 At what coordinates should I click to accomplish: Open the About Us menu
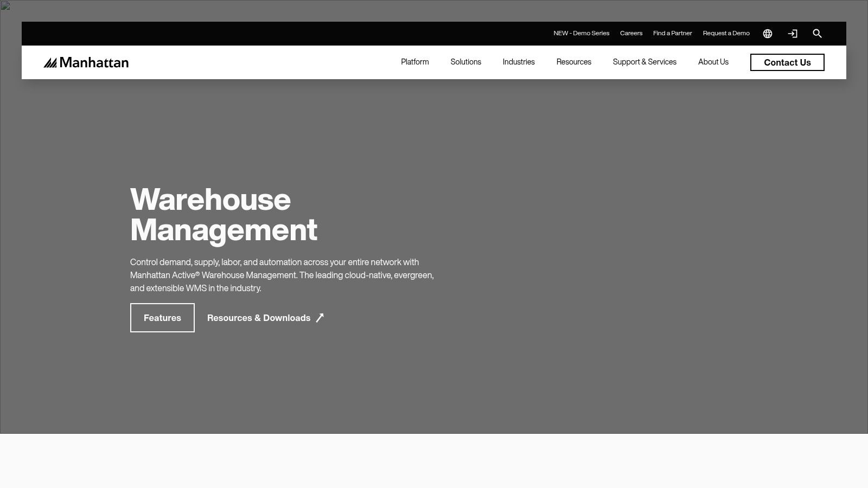click(713, 62)
